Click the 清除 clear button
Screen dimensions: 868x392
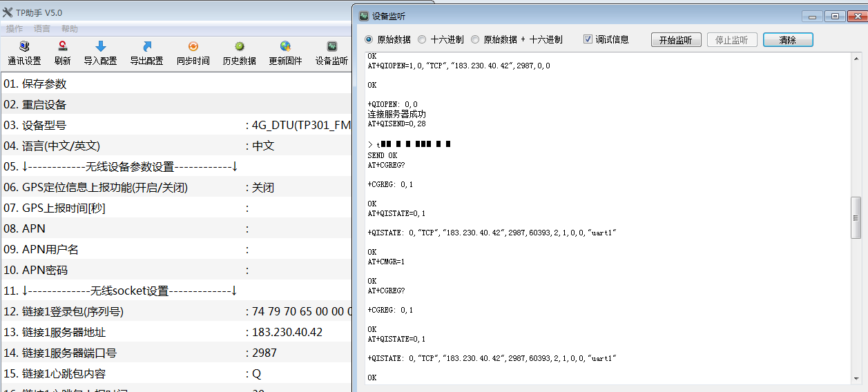pos(787,40)
